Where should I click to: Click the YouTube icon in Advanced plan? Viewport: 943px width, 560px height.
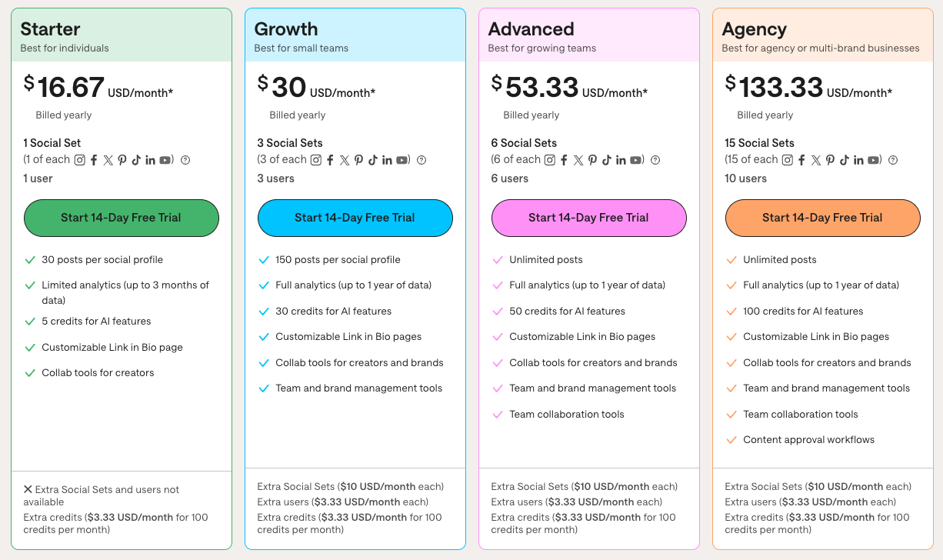click(636, 160)
